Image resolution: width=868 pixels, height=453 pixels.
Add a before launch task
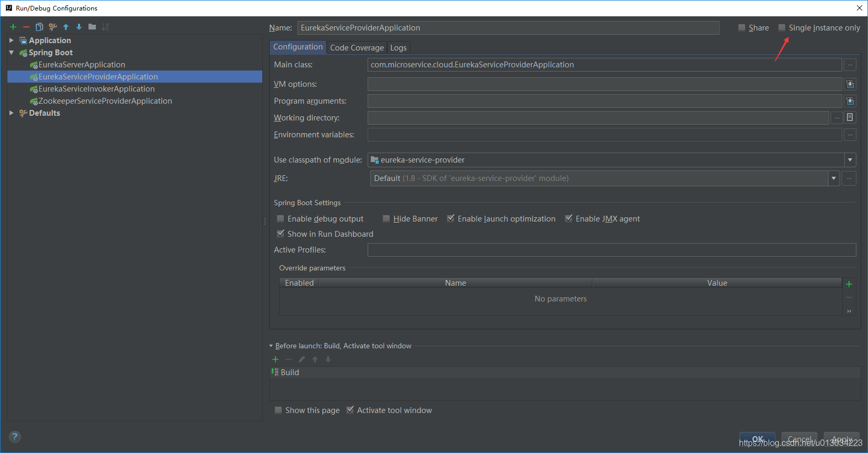click(275, 359)
